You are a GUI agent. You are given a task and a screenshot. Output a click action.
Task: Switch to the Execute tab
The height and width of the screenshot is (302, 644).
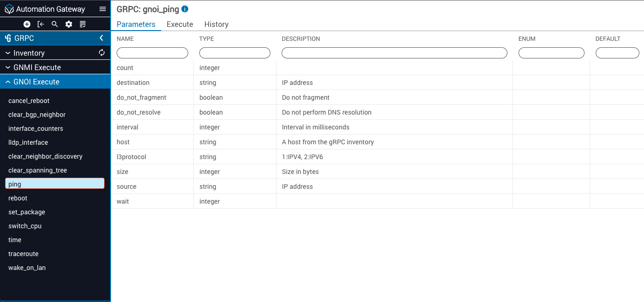click(x=180, y=24)
